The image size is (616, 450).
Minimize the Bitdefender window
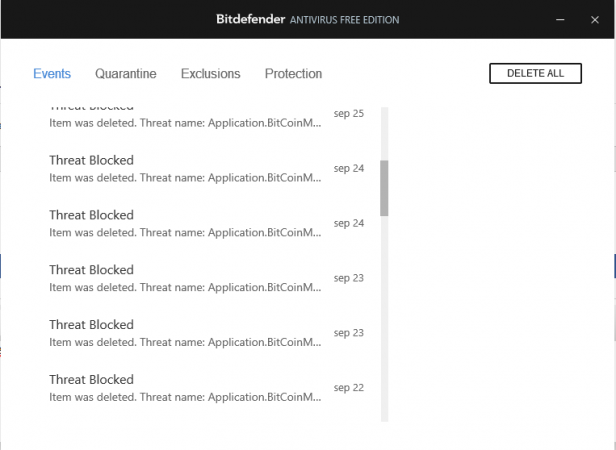point(560,20)
